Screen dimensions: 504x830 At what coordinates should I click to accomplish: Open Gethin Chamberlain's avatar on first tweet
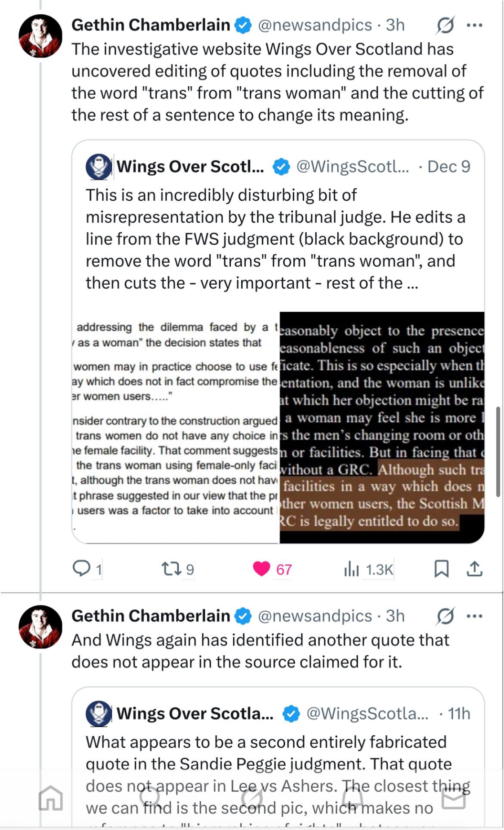[40, 36]
